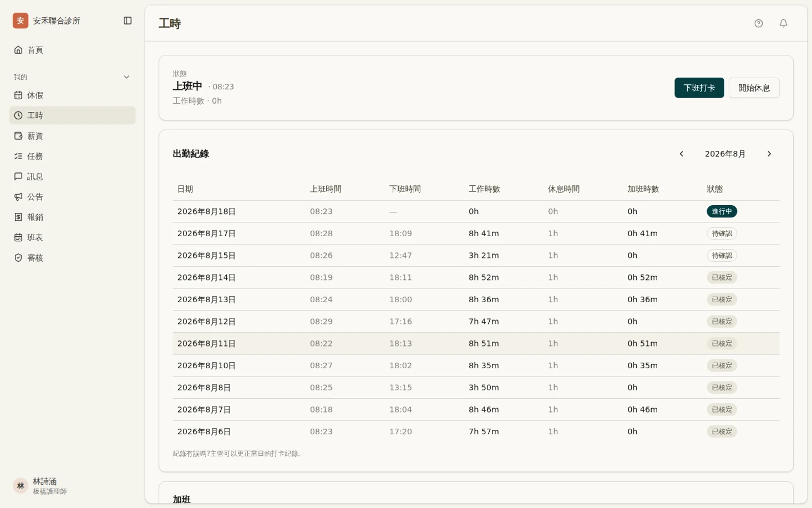Click 待確認 badge for 2026年8月17日

(722, 234)
